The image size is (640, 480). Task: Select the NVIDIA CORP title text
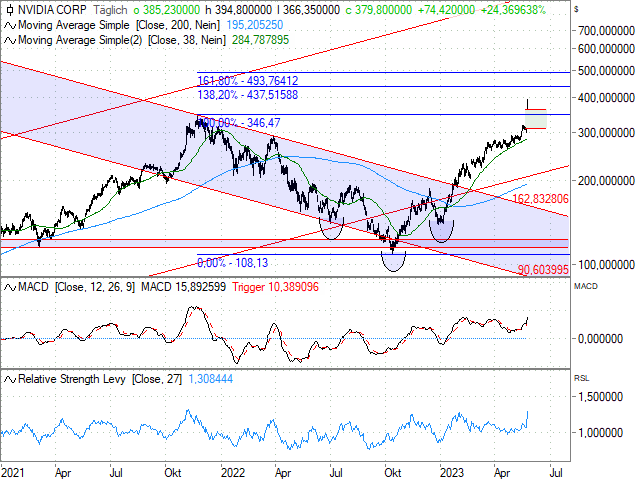[x=52, y=10]
